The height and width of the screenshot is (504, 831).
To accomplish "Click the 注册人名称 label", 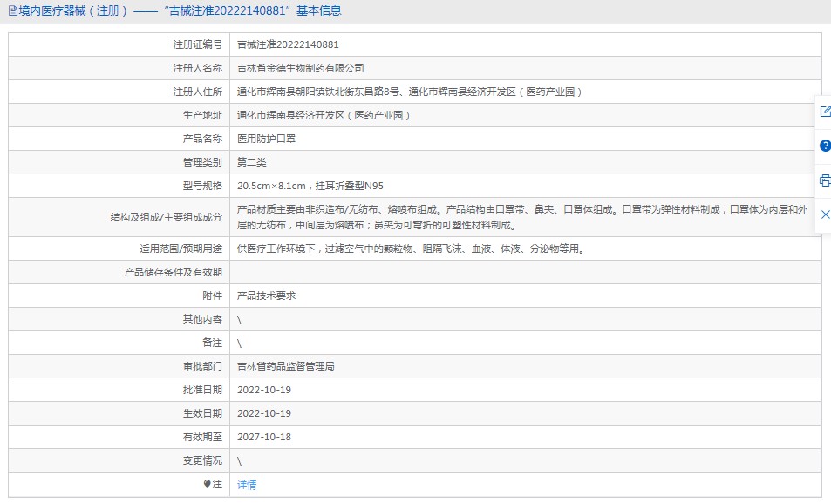I will tap(198, 68).
